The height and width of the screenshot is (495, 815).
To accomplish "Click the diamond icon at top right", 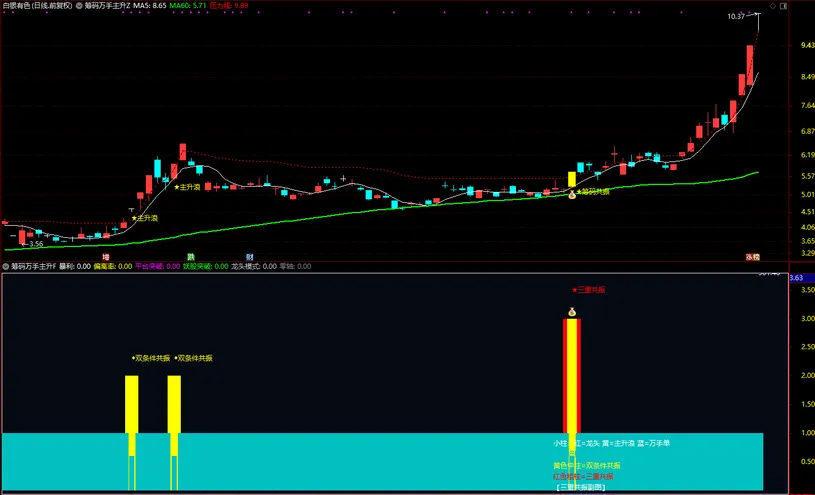I will [773, 6].
